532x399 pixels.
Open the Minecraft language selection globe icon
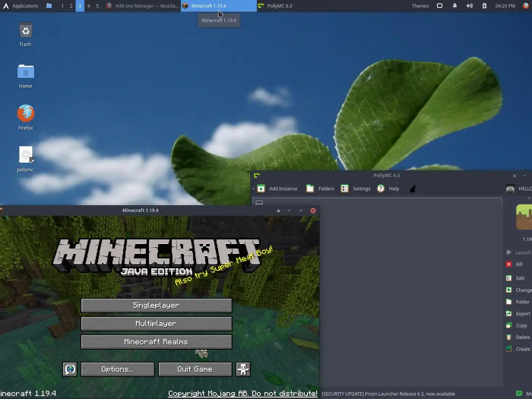pyautogui.click(x=70, y=369)
